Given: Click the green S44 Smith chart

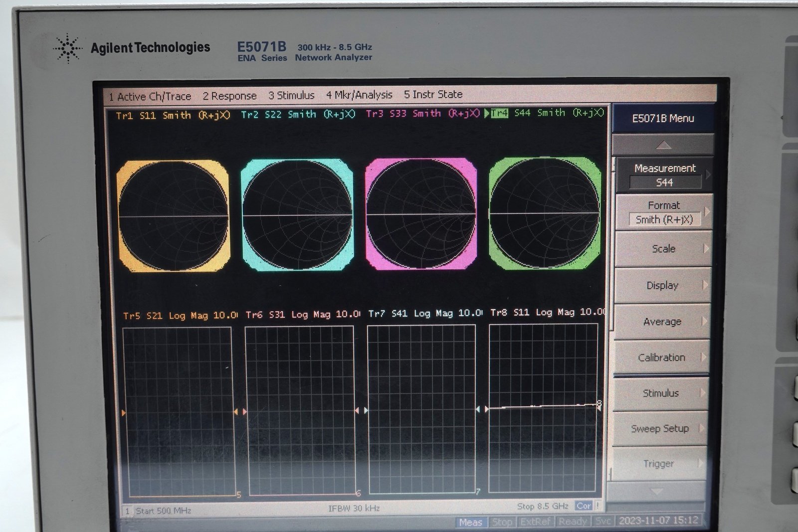Looking at the screenshot, I should pyautogui.click(x=545, y=213).
